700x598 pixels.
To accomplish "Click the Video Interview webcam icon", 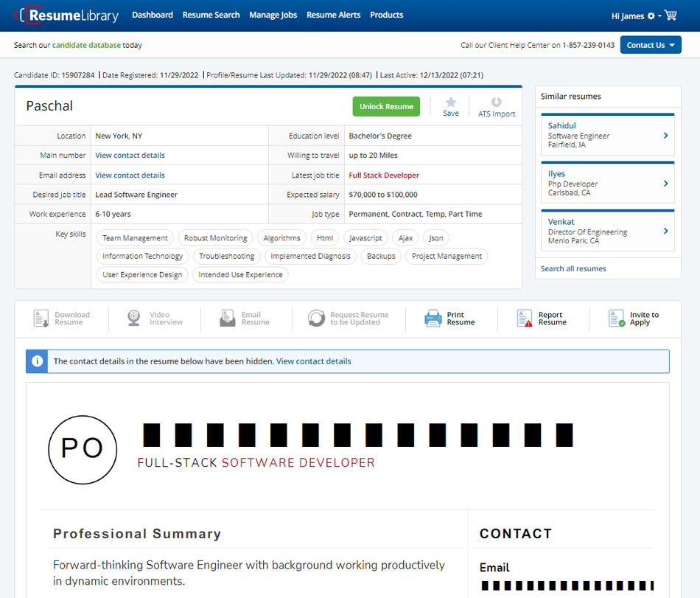I will point(133,319).
